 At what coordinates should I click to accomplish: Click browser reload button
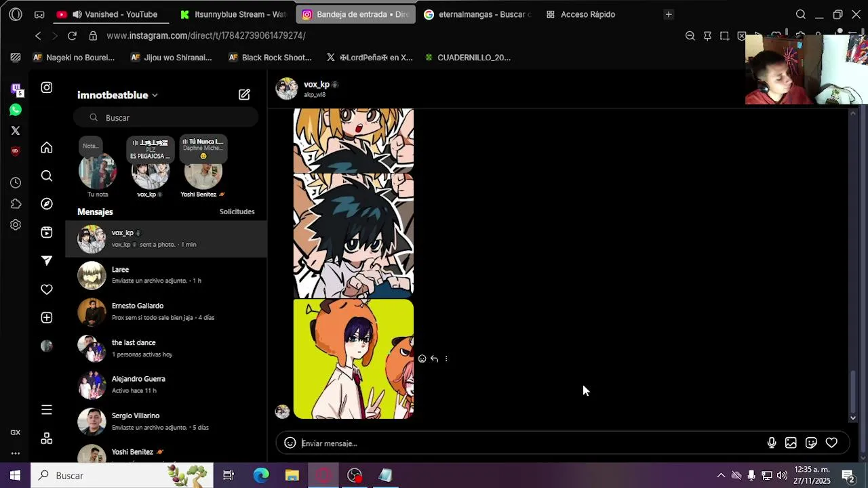click(x=72, y=36)
